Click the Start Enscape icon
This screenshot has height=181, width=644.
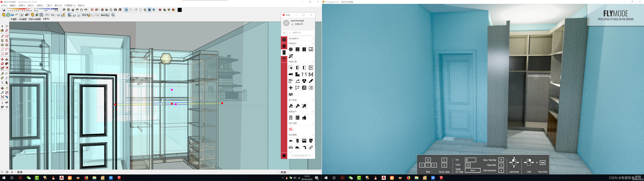[x=4, y=15]
